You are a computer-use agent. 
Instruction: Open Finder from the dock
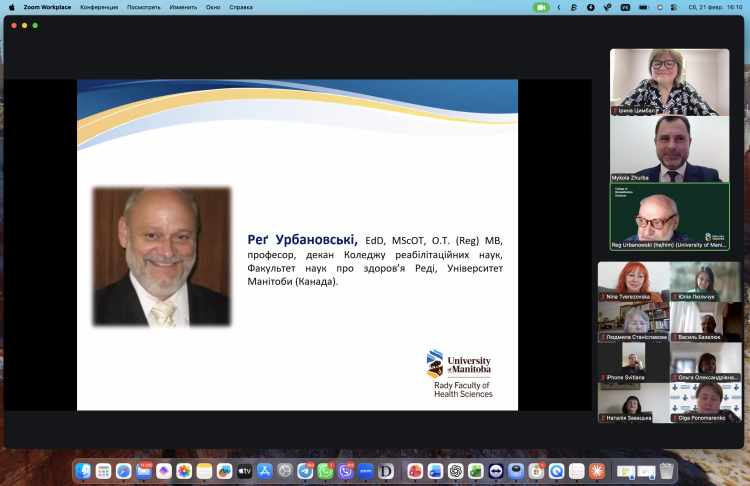pyautogui.click(x=84, y=471)
